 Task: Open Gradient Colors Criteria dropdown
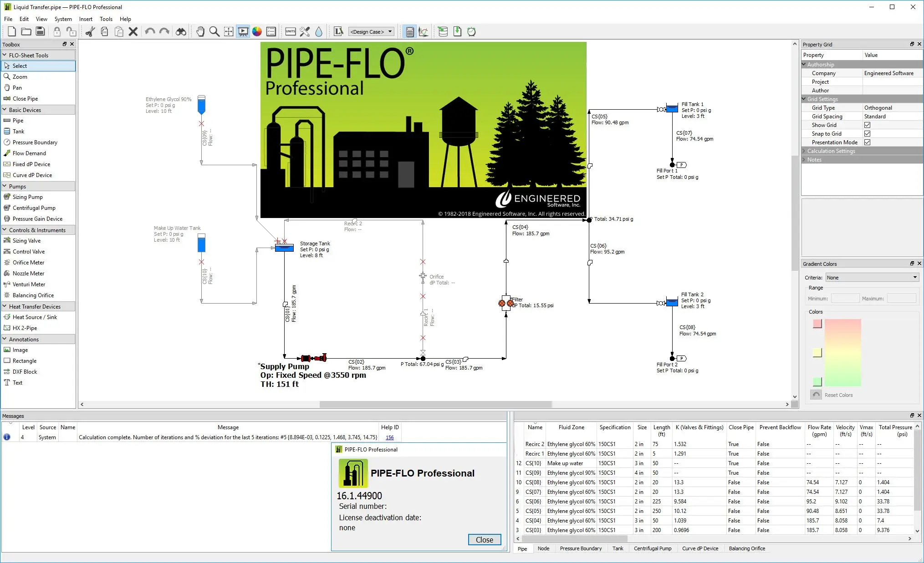[x=872, y=278]
